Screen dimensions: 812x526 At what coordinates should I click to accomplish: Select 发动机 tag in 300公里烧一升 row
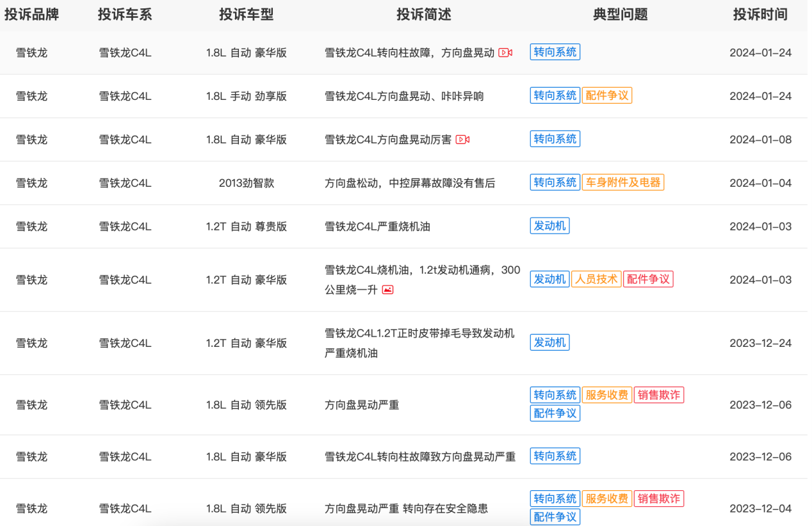tap(549, 279)
